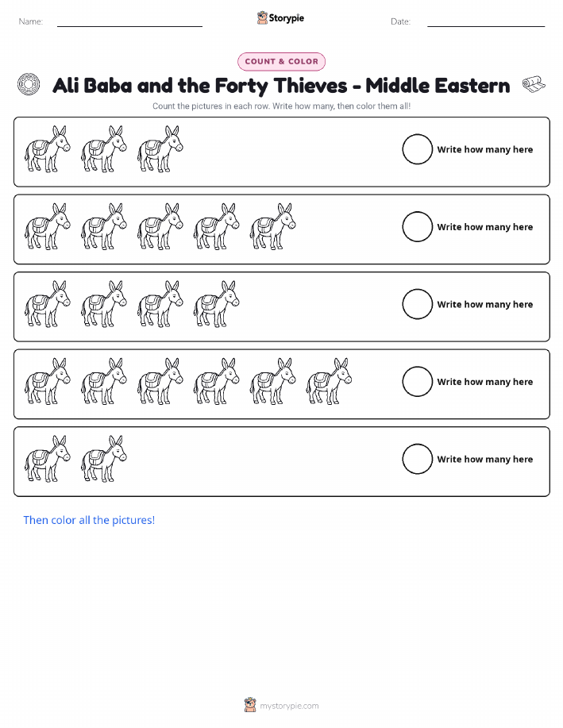Click the COUNT & COLOR badge
Screen dimensions: 563x728
coord(281,62)
